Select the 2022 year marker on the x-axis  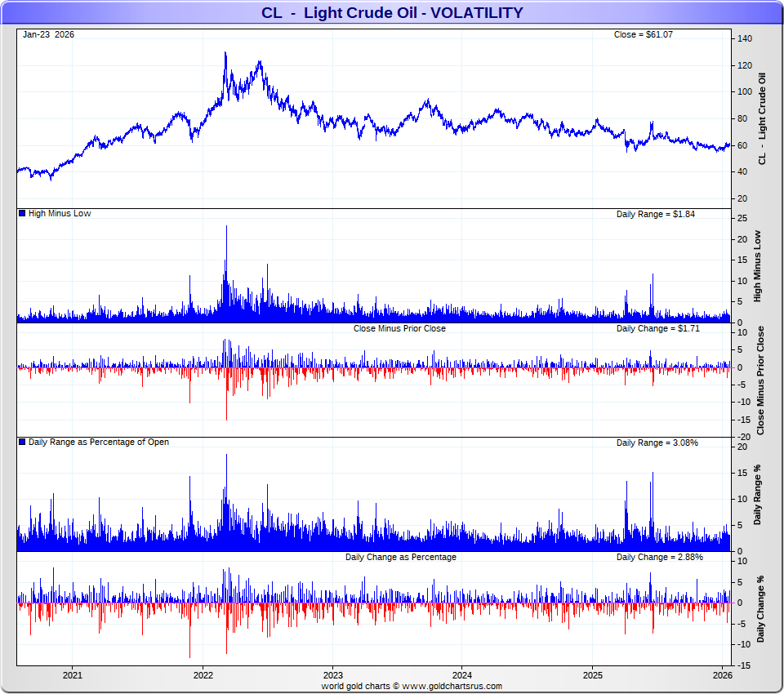(203, 675)
